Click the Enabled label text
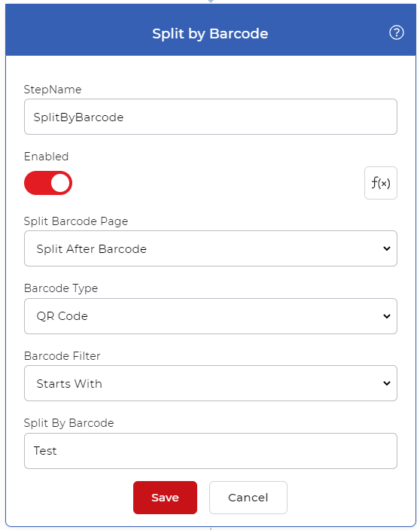This screenshot has height=530, width=420. (47, 156)
